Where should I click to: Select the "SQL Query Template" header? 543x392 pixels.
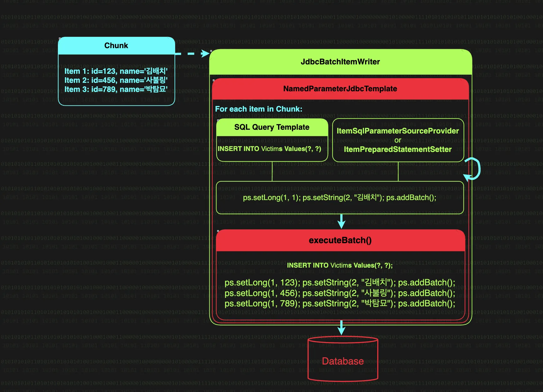272,127
